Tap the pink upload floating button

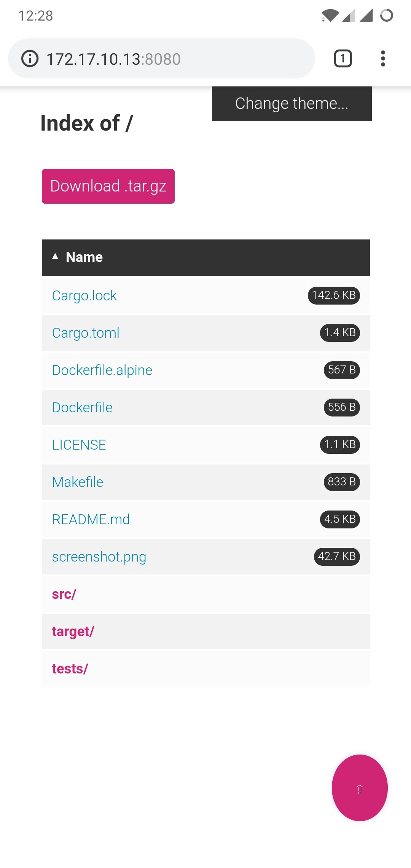(x=360, y=788)
